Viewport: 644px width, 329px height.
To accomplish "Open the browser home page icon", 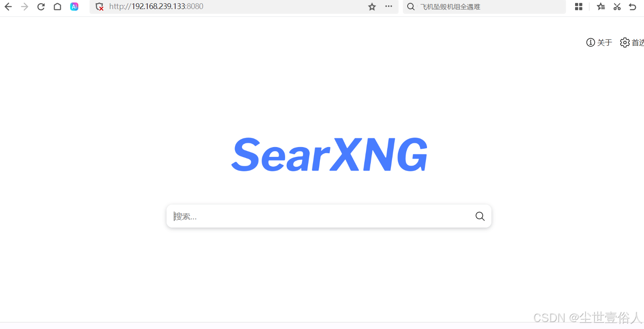I will pyautogui.click(x=57, y=7).
